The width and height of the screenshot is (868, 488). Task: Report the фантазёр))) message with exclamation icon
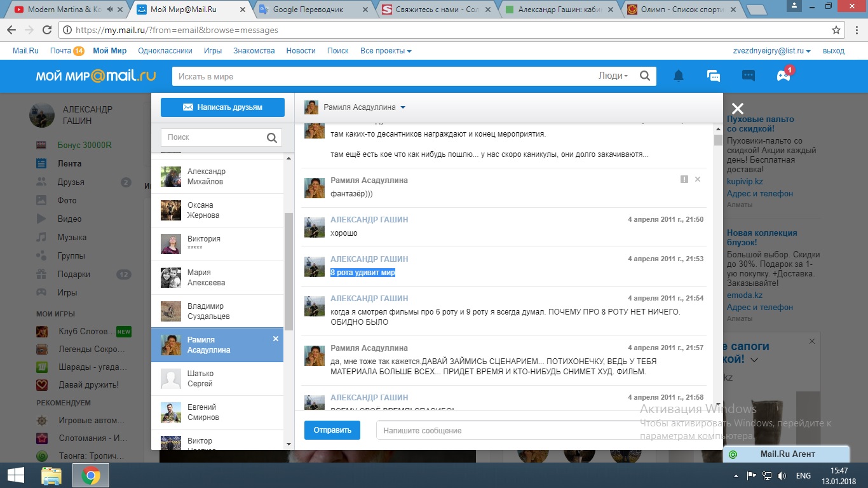tap(684, 180)
